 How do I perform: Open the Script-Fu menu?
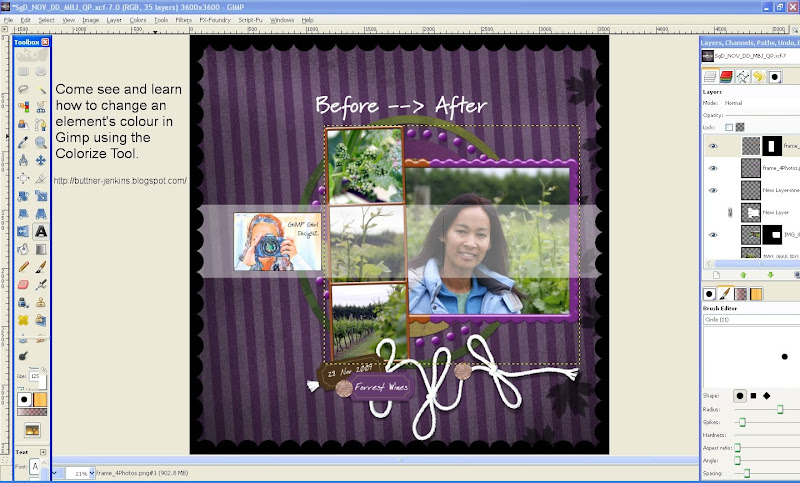point(250,20)
